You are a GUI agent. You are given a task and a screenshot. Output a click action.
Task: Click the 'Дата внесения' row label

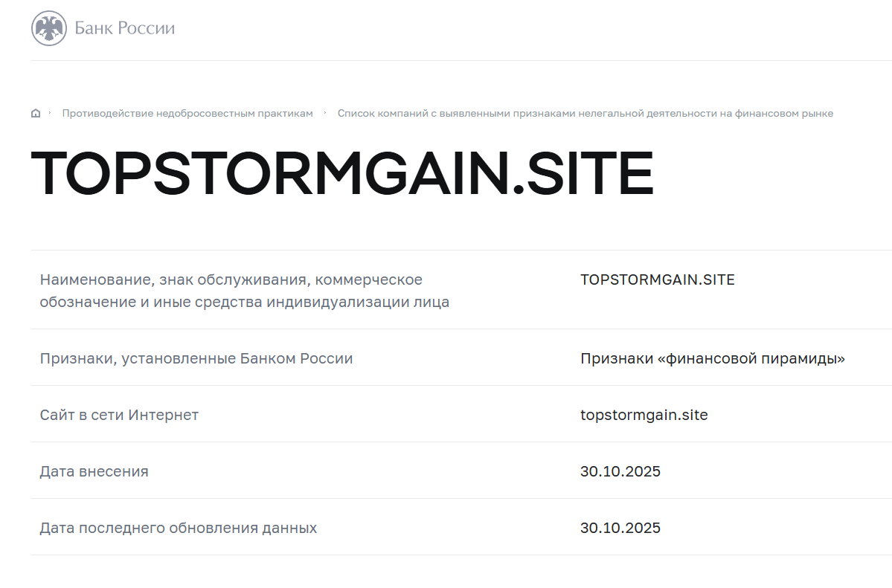(94, 471)
